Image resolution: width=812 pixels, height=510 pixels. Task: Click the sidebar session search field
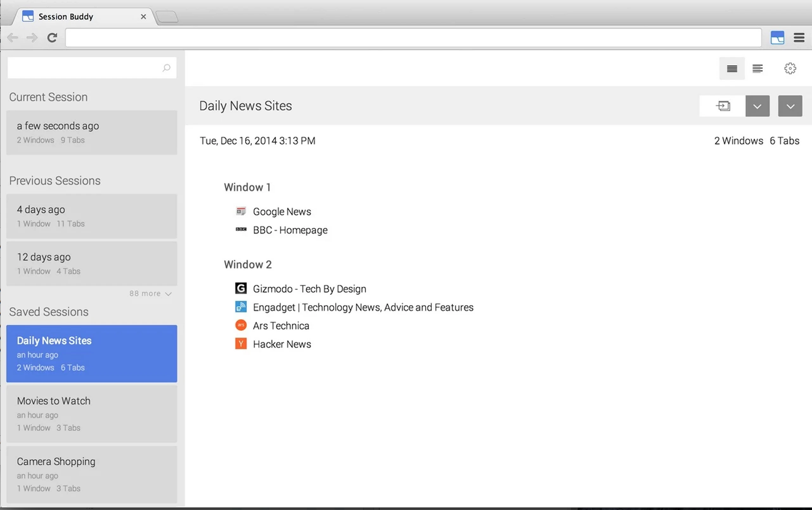[x=84, y=68]
